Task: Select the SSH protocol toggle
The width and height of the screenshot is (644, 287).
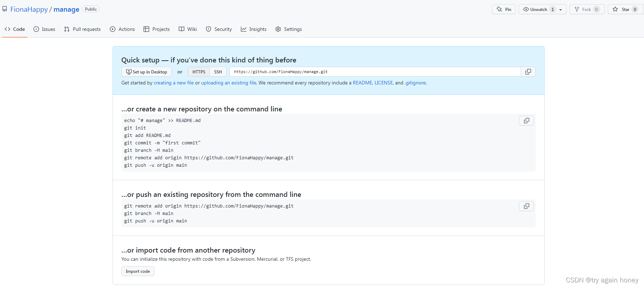Action: pyautogui.click(x=218, y=72)
